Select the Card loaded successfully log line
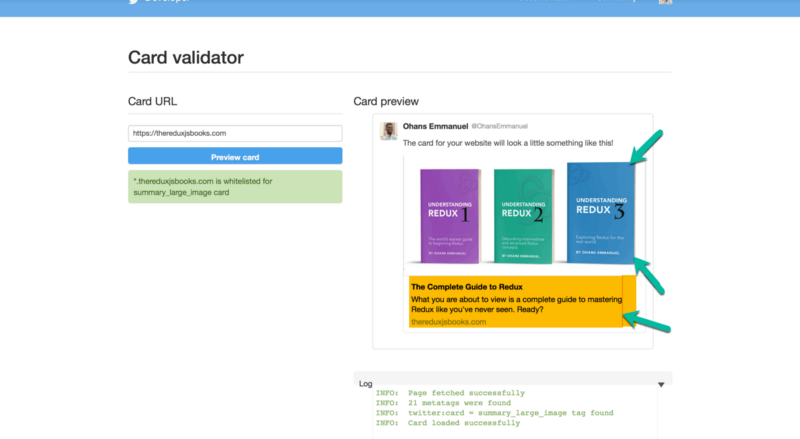This screenshot has height=439, width=800. [x=448, y=423]
